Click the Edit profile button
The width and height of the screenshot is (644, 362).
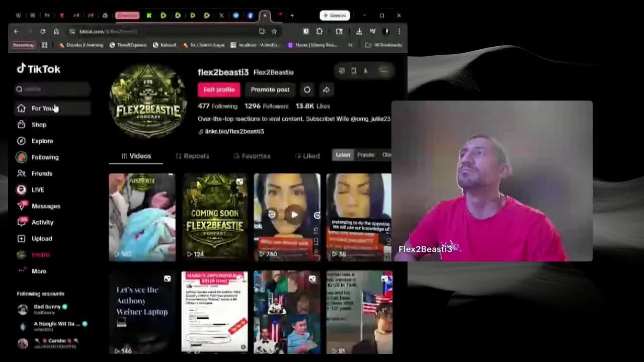(x=219, y=89)
